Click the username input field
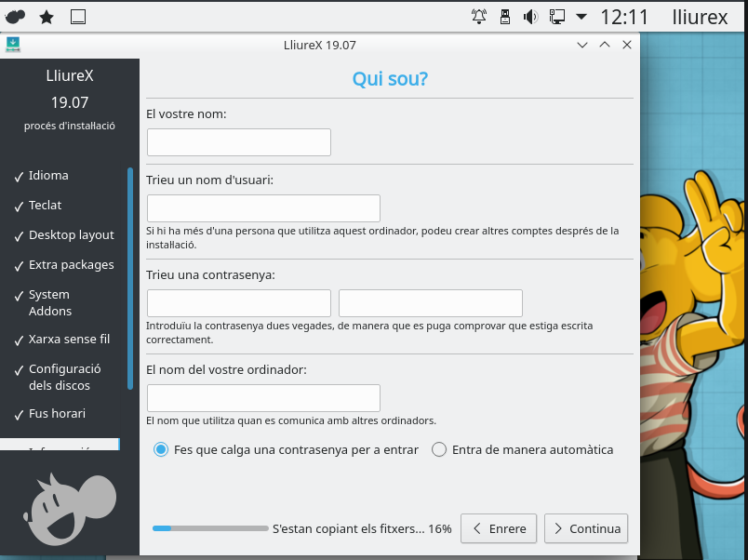 [x=263, y=208]
